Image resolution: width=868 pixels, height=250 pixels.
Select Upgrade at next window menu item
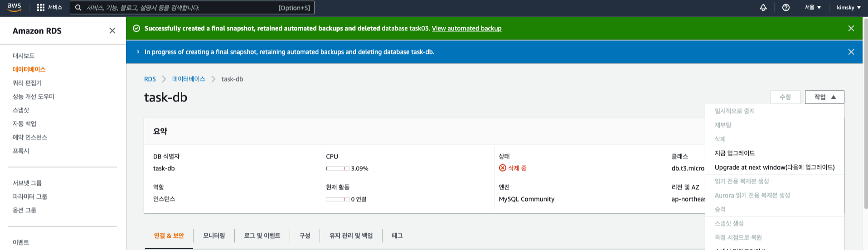pyautogui.click(x=775, y=167)
